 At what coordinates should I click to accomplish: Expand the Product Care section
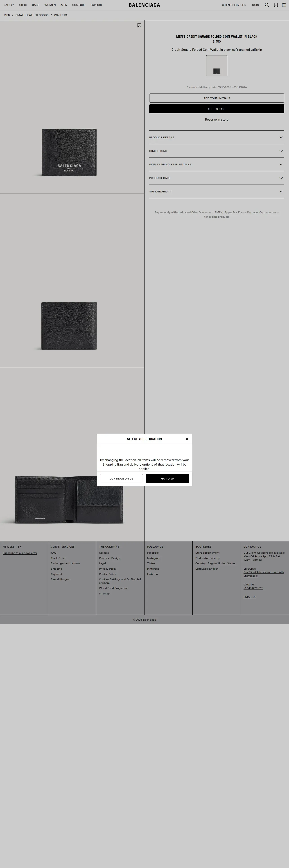coord(217,178)
